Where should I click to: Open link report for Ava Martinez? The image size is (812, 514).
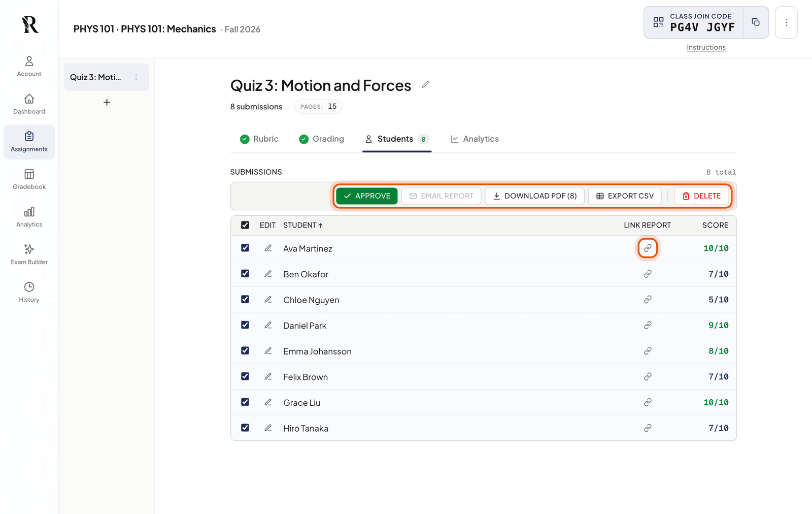point(648,248)
